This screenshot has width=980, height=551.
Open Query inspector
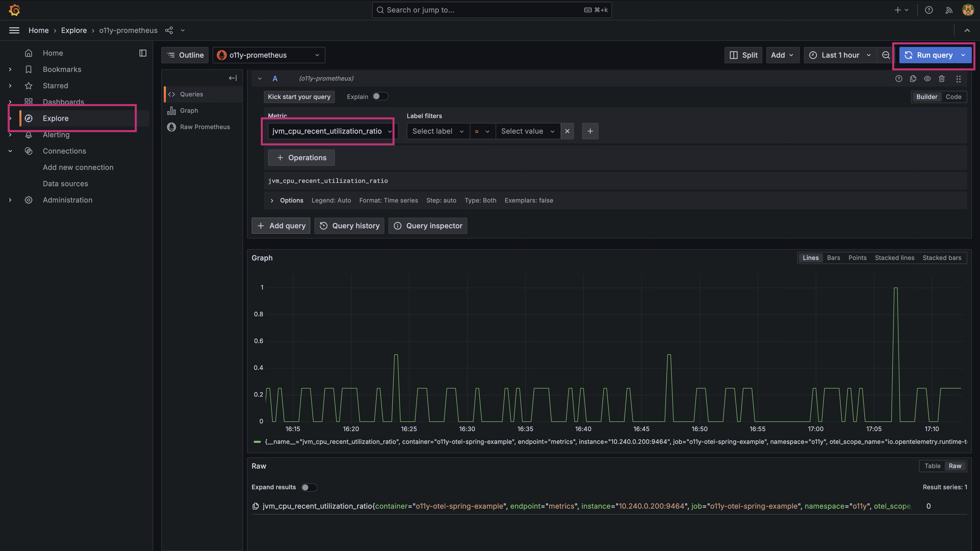(x=428, y=226)
